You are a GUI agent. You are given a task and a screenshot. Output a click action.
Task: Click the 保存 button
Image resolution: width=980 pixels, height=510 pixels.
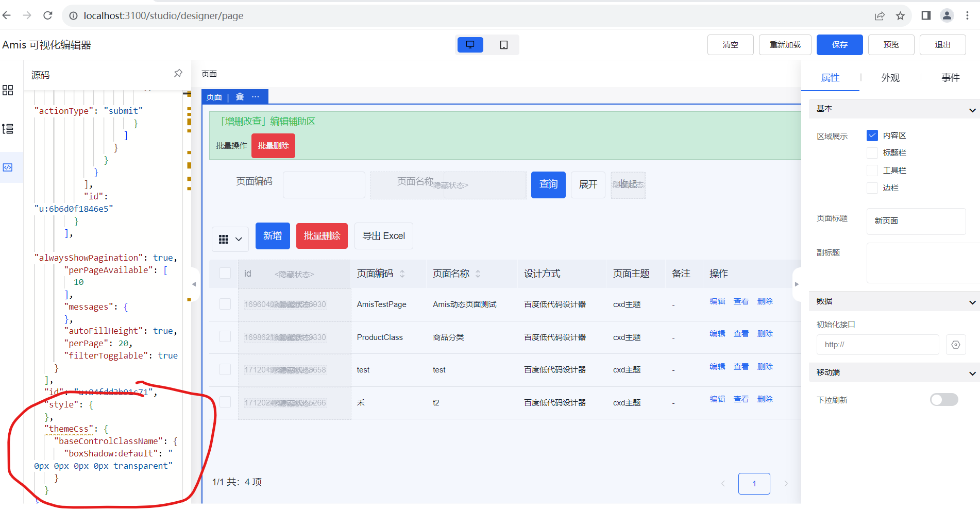tap(839, 45)
